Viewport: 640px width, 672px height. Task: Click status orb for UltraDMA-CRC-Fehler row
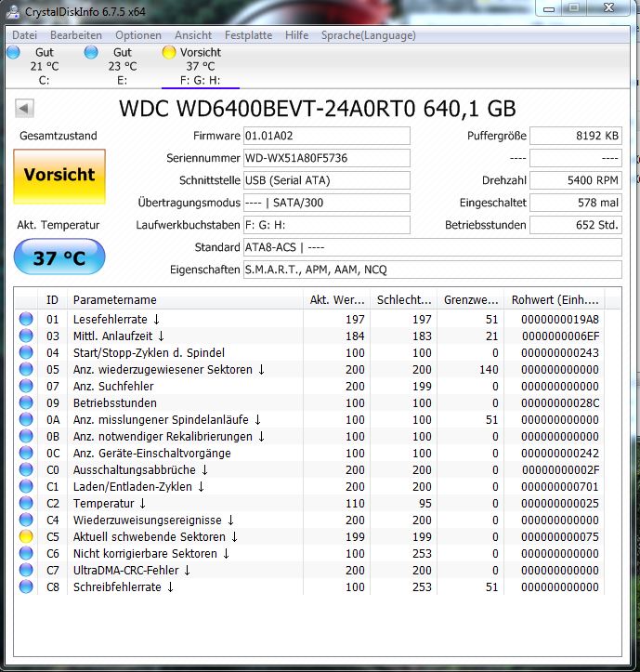click(x=26, y=570)
